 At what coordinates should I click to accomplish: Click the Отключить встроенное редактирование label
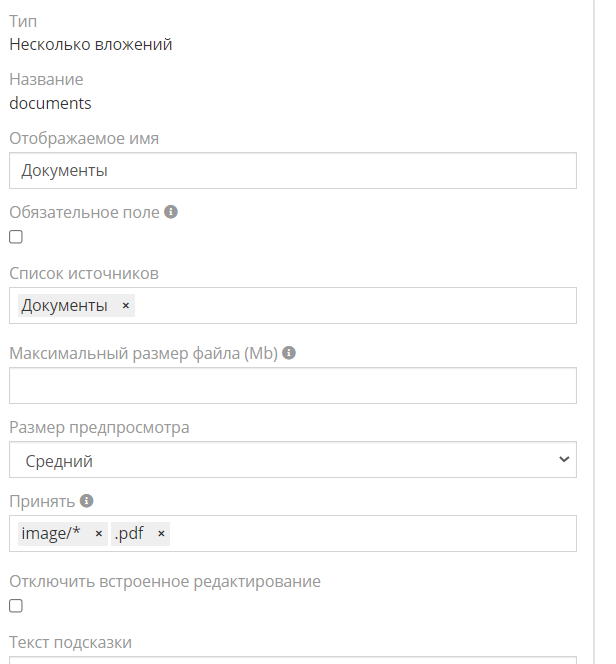pyautogui.click(x=165, y=581)
